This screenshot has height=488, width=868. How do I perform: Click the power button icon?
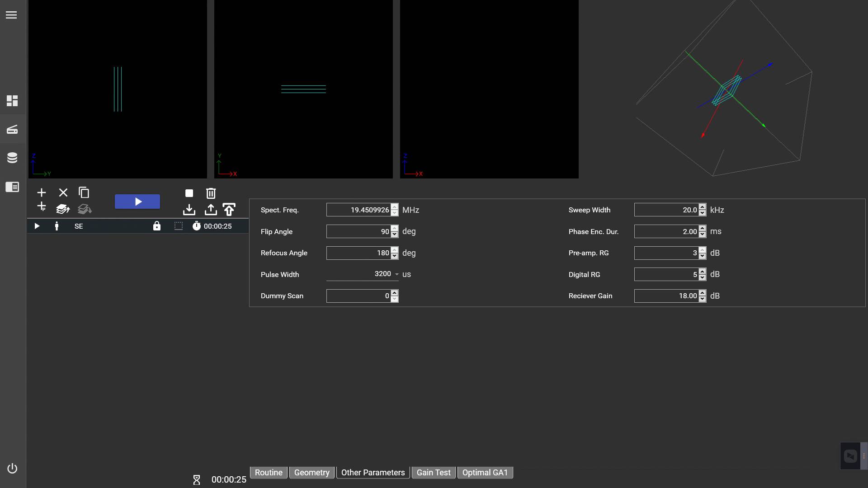tap(12, 468)
